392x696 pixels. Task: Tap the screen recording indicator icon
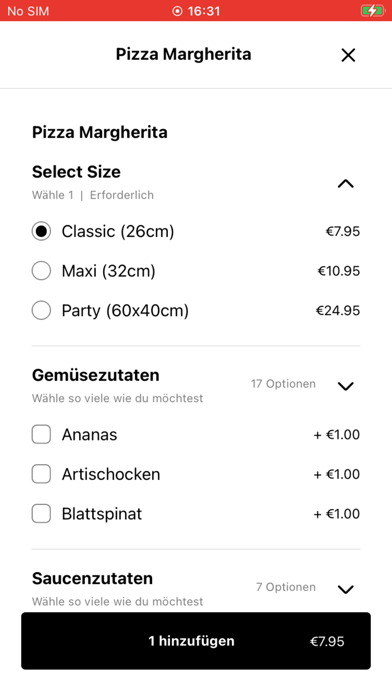point(177,11)
